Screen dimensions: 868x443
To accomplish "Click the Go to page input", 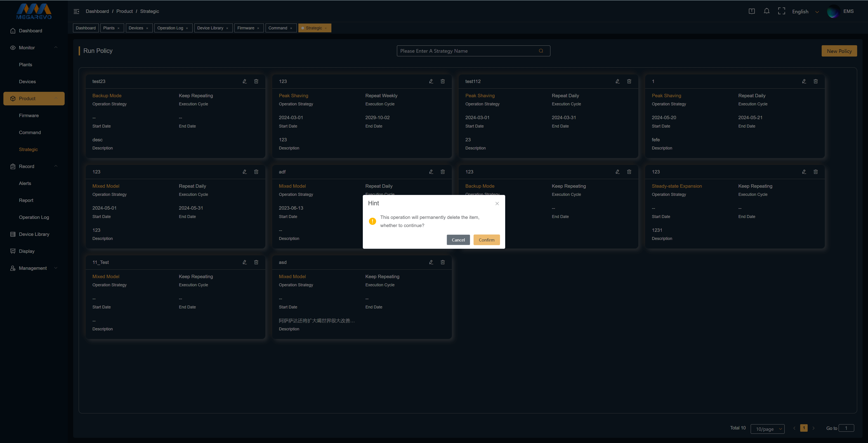I will pos(846,428).
